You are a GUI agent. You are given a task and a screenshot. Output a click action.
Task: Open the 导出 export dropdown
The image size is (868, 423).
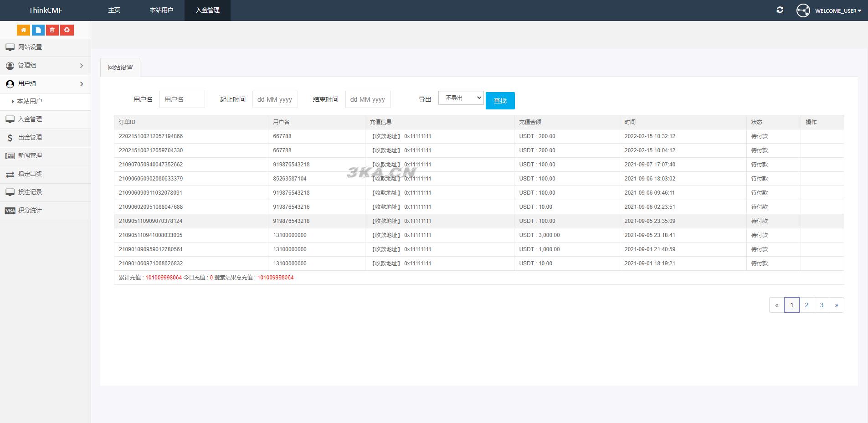tap(461, 98)
